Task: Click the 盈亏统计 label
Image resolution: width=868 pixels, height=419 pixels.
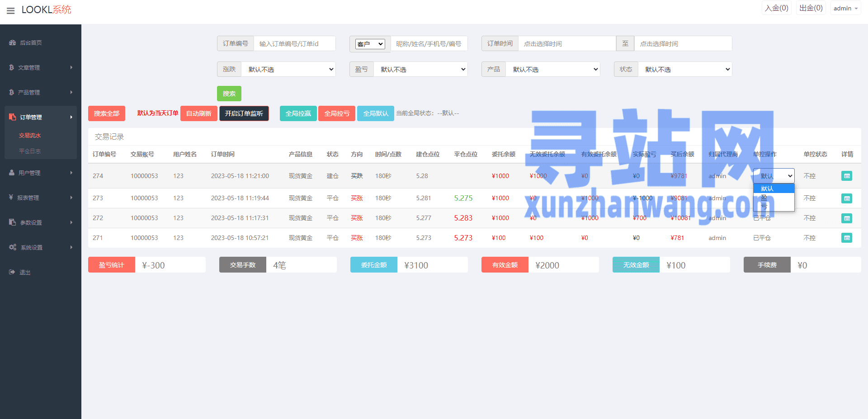Action: tap(112, 265)
